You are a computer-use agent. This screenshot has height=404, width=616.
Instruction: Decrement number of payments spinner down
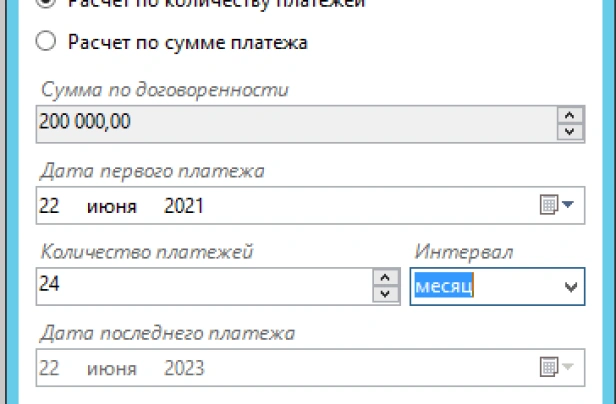click(384, 294)
